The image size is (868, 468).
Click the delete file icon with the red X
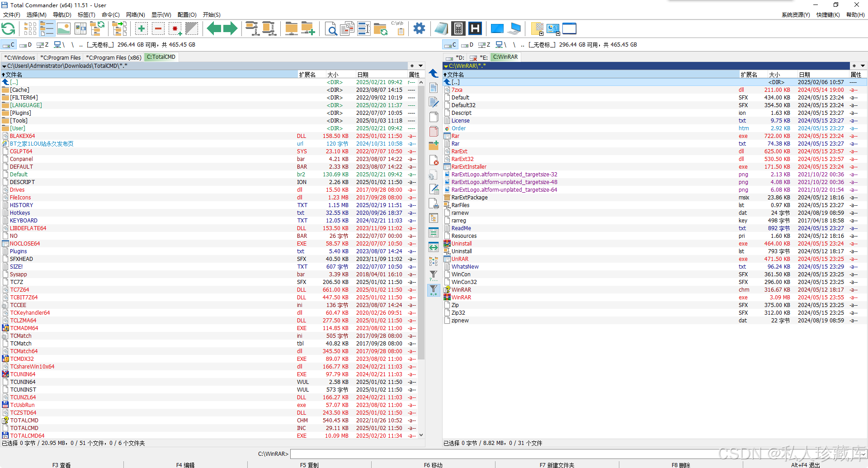[x=434, y=160]
